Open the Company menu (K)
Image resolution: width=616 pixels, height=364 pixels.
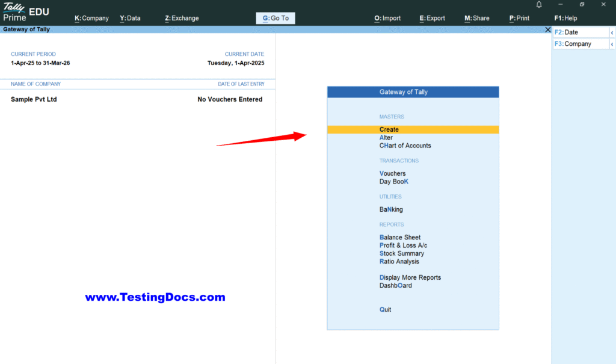coord(91,18)
